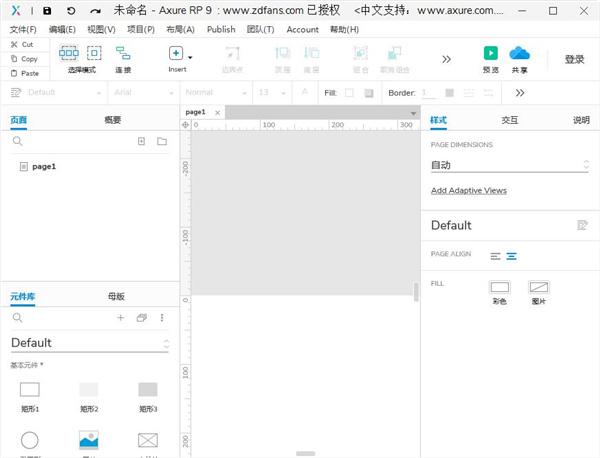This screenshot has height=458, width=600.
Task: Choose the page fill color swatch
Action: [x=499, y=287]
